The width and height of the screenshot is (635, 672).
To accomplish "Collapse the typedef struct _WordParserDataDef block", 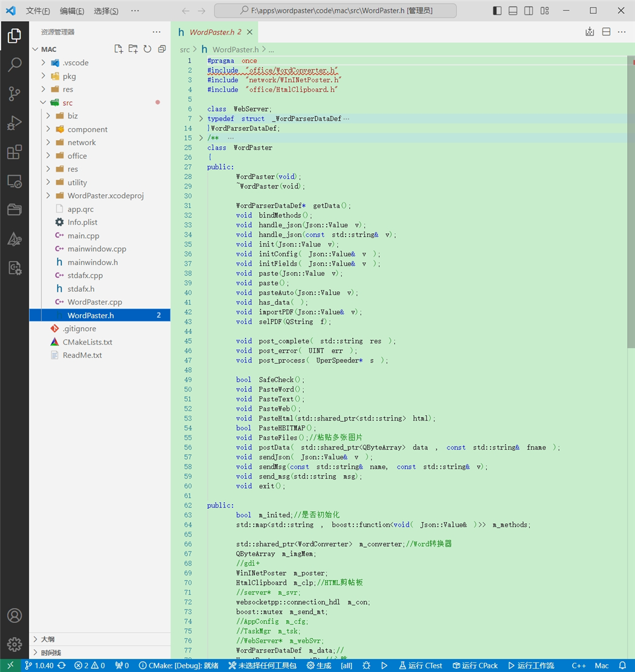I will point(199,118).
